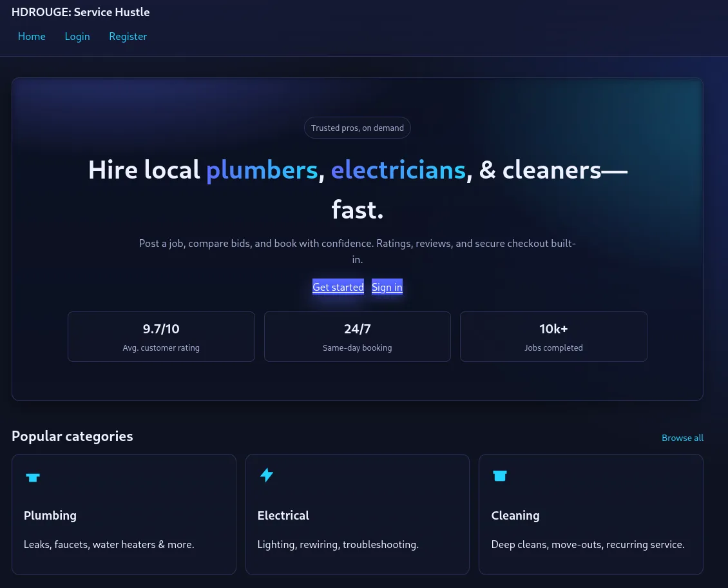
Task: Click the Electrical lightning bolt icon
Action: 266,476
